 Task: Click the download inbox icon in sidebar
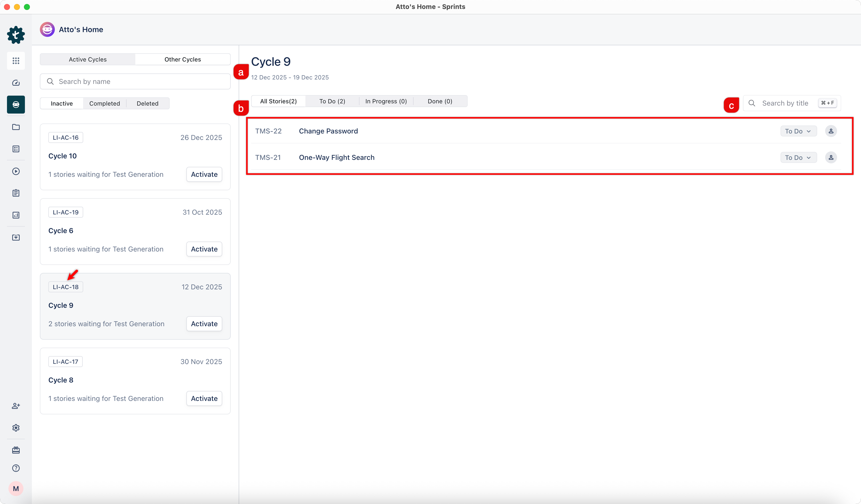coord(16,237)
